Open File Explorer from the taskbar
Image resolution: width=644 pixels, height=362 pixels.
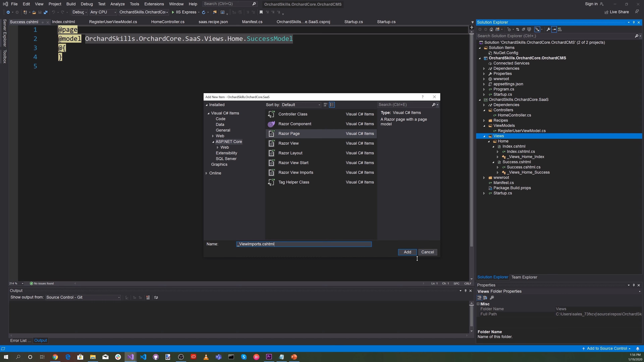point(93,357)
